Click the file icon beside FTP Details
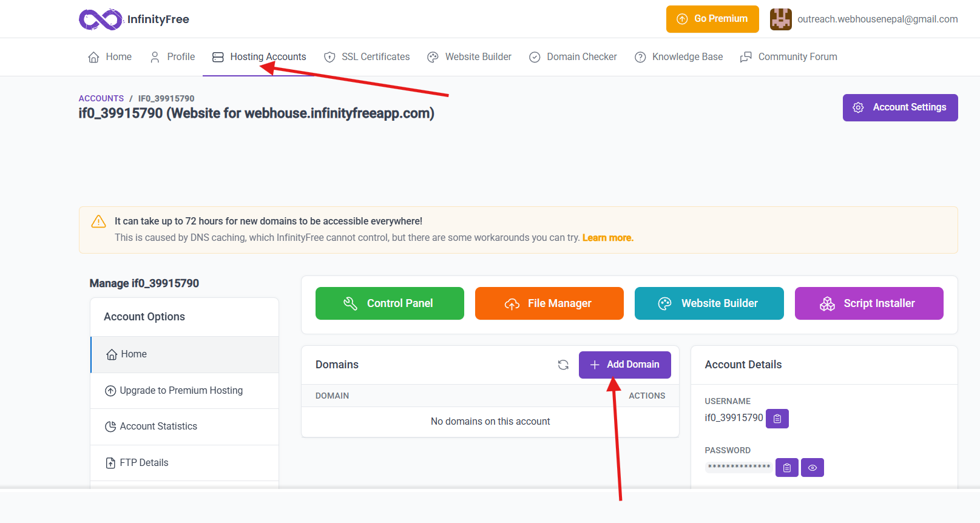Image resolution: width=980 pixels, height=523 pixels. coord(110,463)
